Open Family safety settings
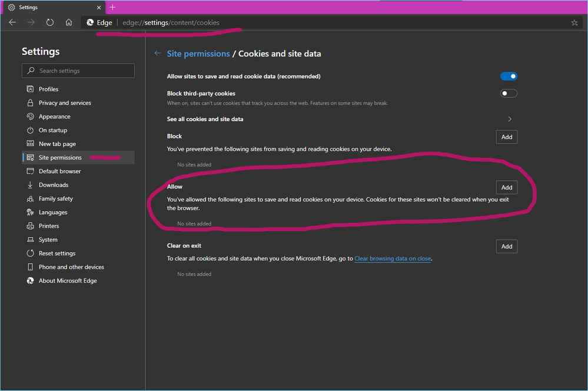Screen dimensions: 588x391 point(78,198)
